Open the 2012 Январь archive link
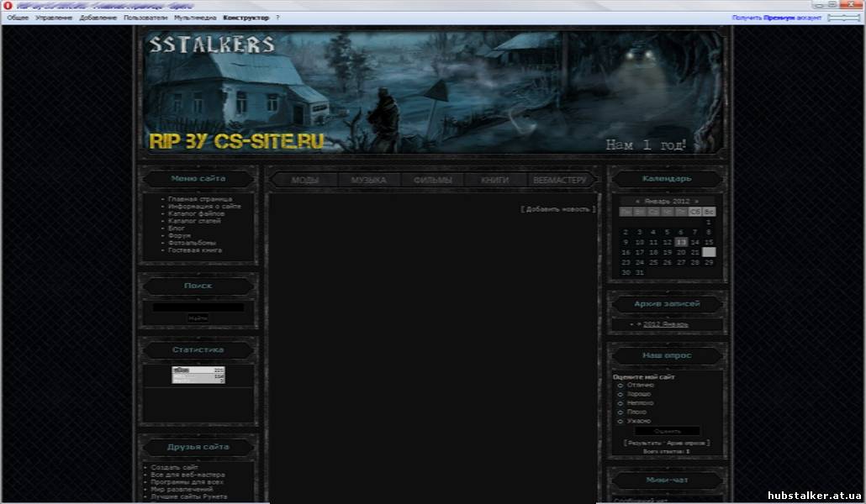The image size is (866, 504). 666,324
